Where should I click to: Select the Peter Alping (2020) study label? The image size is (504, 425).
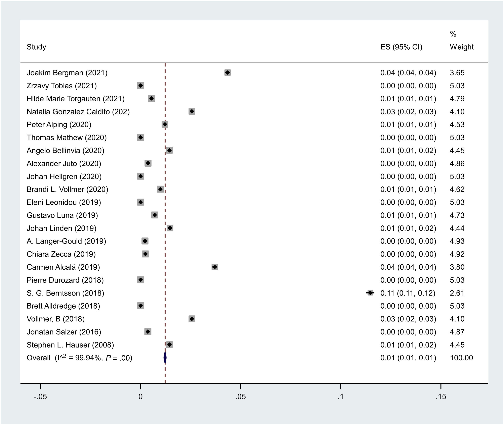point(59,124)
